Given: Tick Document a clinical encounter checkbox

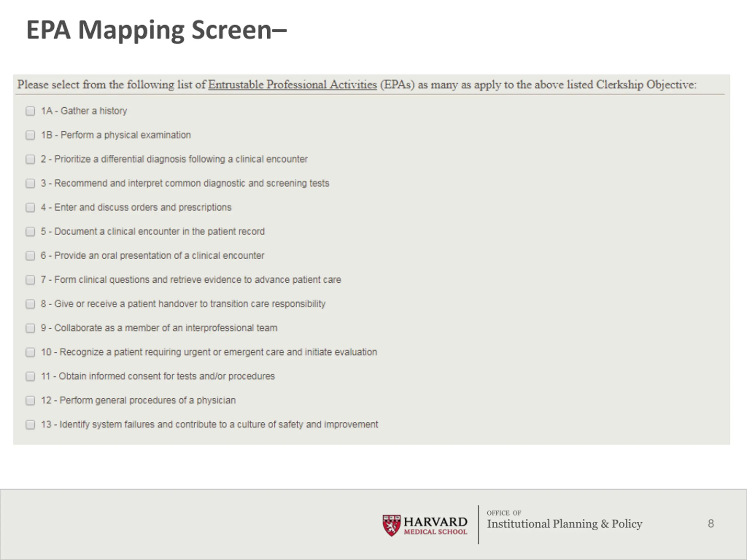Looking at the screenshot, I should [x=30, y=232].
